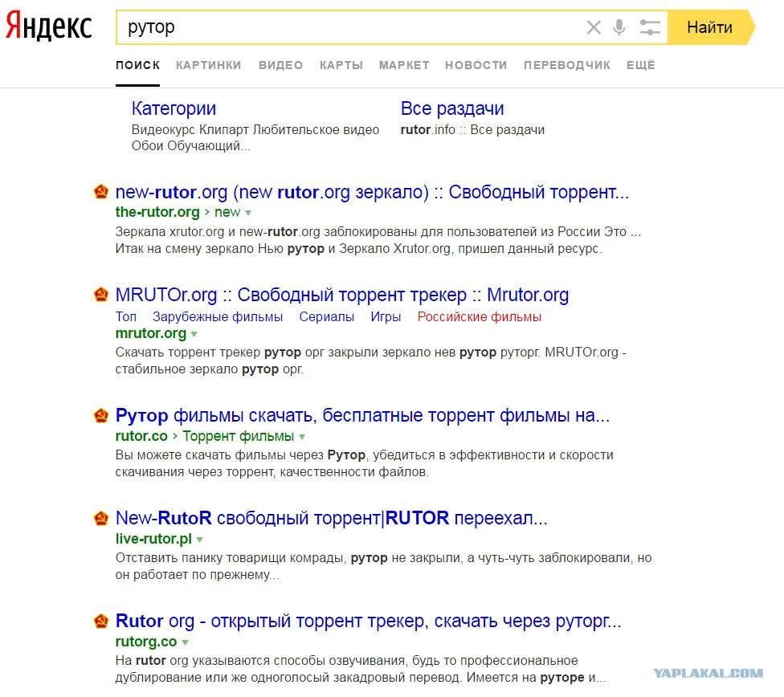Click the text 'rutor.info :: Все раздачи'

[x=472, y=130]
